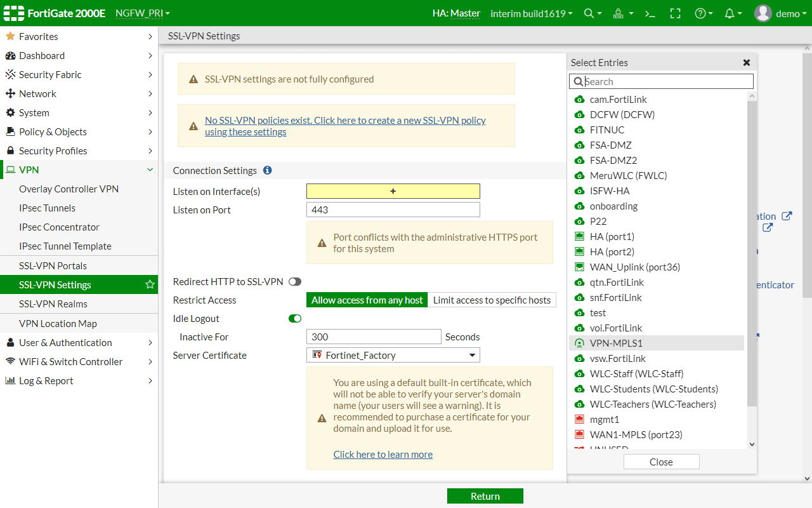Expand the Network menu chevron
The image size is (812, 508).
pyautogui.click(x=150, y=93)
